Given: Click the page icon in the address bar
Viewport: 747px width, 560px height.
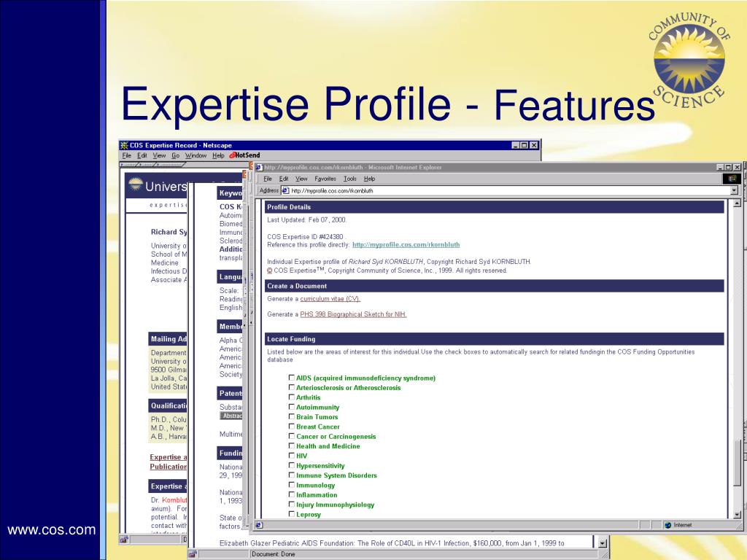Looking at the screenshot, I should 285,190.
